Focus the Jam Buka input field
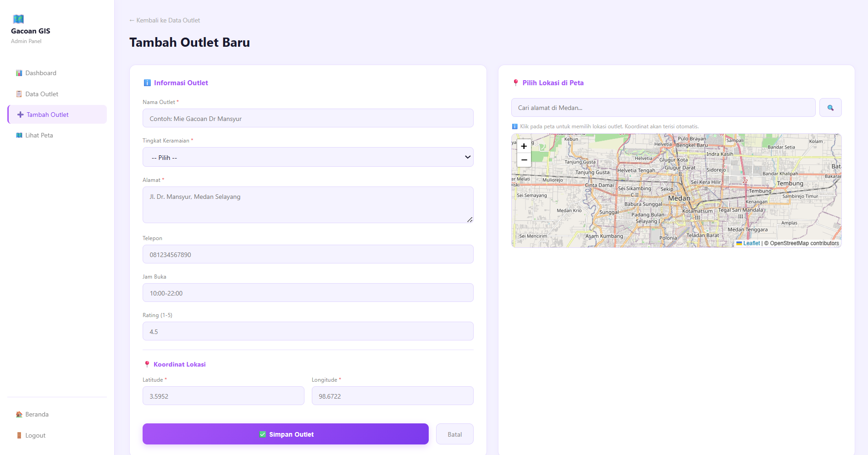This screenshot has height=455, width=868. pyautogui.click(x=308, y=293)
